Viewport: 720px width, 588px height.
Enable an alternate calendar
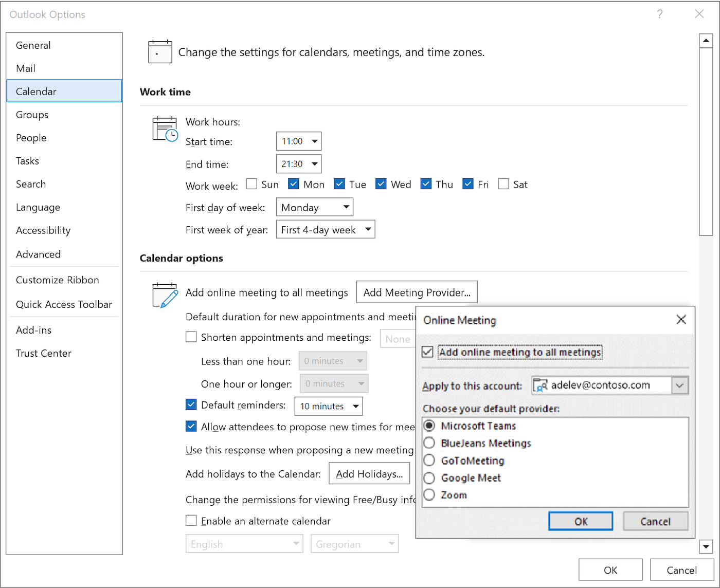[191, 520]
